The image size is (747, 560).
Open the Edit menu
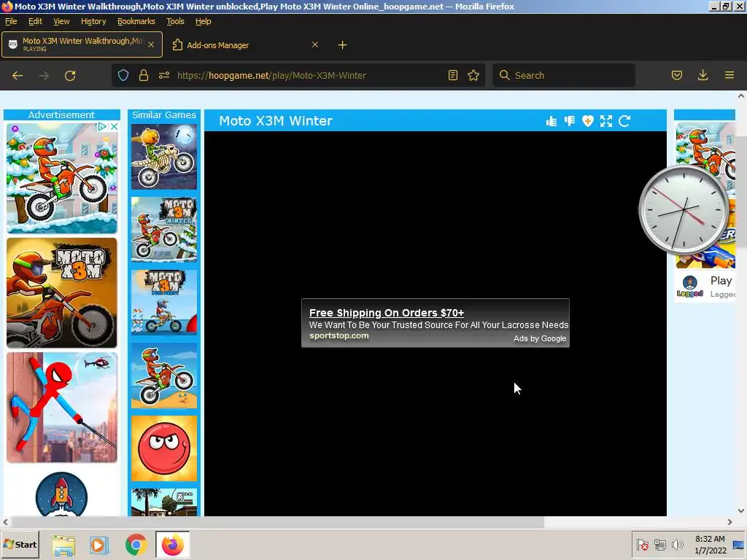point(35,21)
